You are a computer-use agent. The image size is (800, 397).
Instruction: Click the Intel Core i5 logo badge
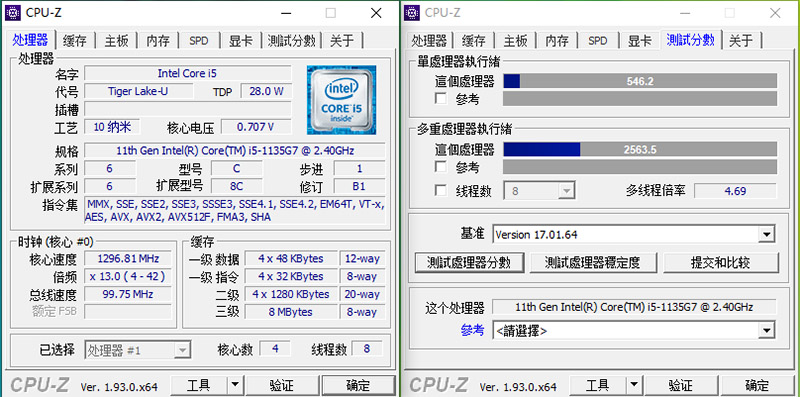pyautogui.click(x=341, y=100)
